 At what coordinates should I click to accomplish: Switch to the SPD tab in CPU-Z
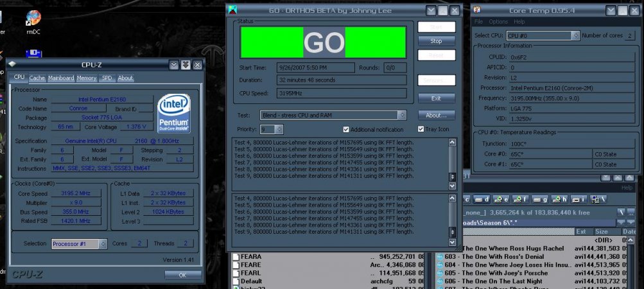(x=107, y=78)
